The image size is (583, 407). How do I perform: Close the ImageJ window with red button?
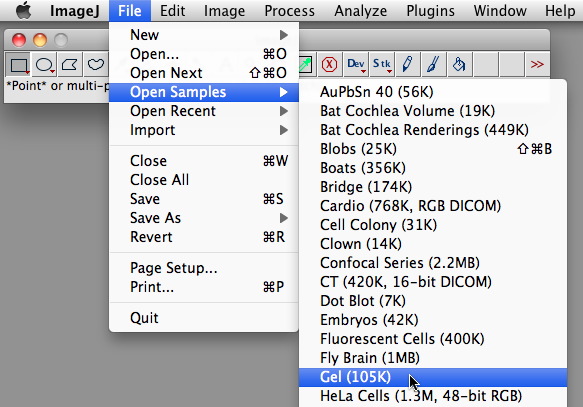click(19, 40)
